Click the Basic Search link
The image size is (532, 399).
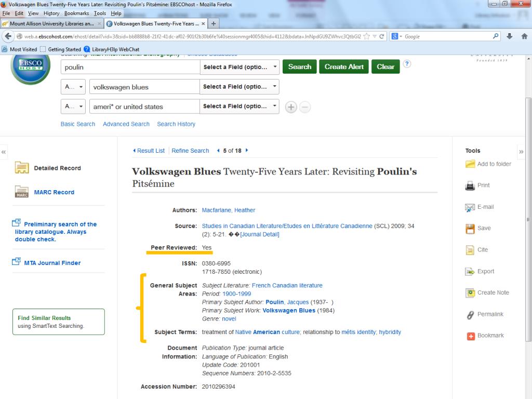(x=78, y=124)
